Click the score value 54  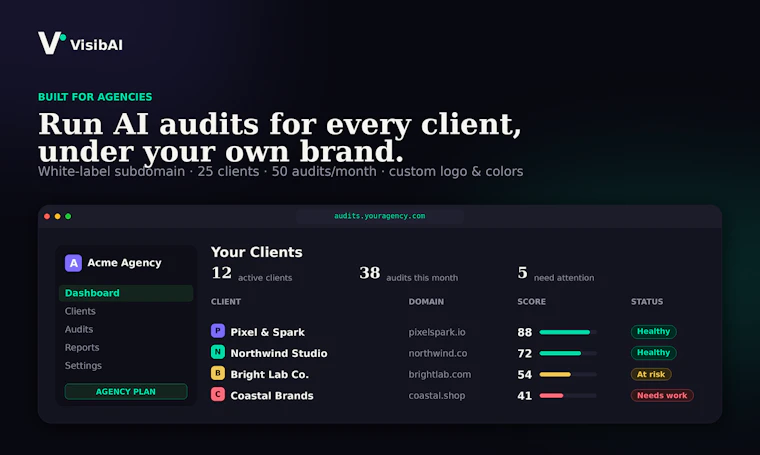point(524,375)
